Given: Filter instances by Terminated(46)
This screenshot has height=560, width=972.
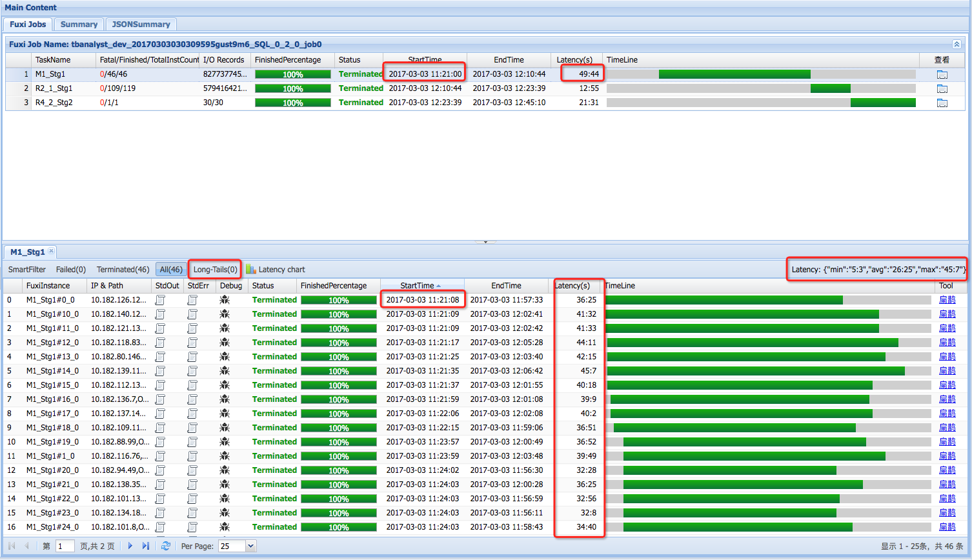Looking at the screenshot, I should (x=123, y=270).
